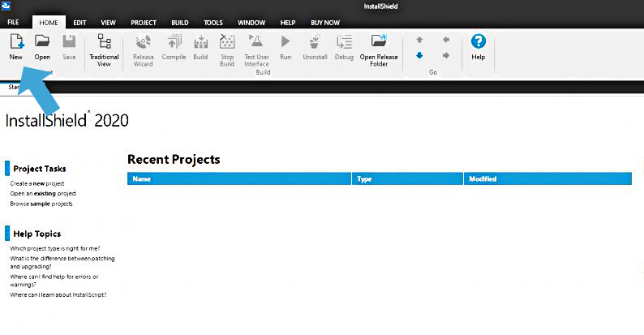Open the PROJECT ribbon tab
The width and height of the screenshot is (644, 335).
(x=144, y=23)
